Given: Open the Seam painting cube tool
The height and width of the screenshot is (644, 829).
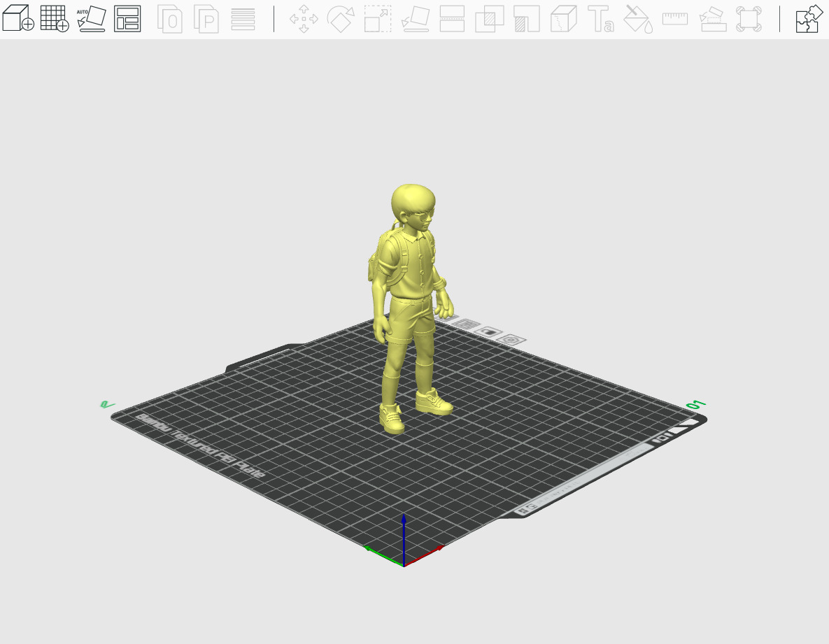Looking at the screenshot, I should point(564,19).
